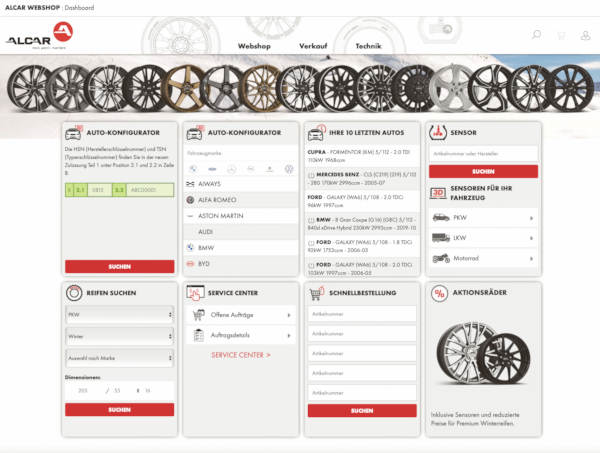This screenshot has width=600, height=453.
Task: Click the cart icon beside Offene Aufträge
Action: point(199,315)
